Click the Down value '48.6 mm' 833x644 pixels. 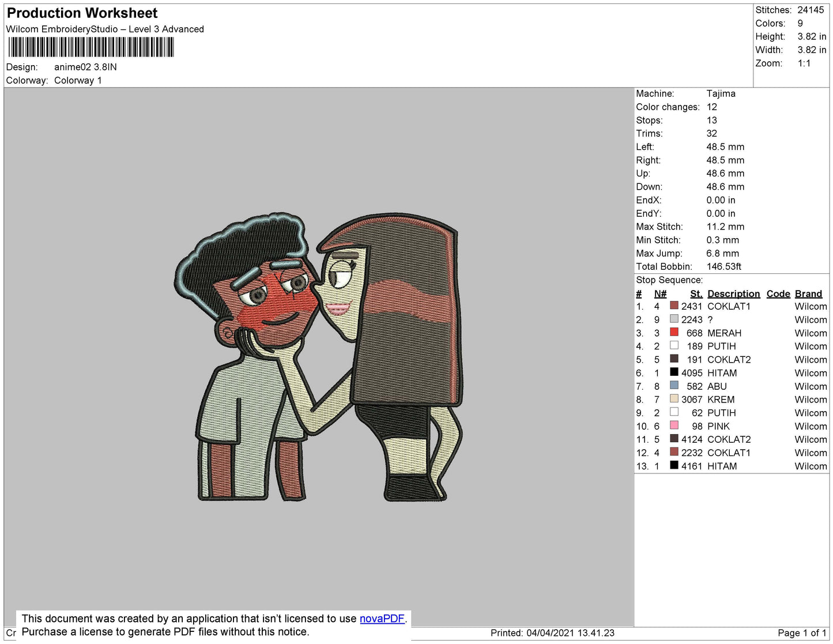point(725,186)
